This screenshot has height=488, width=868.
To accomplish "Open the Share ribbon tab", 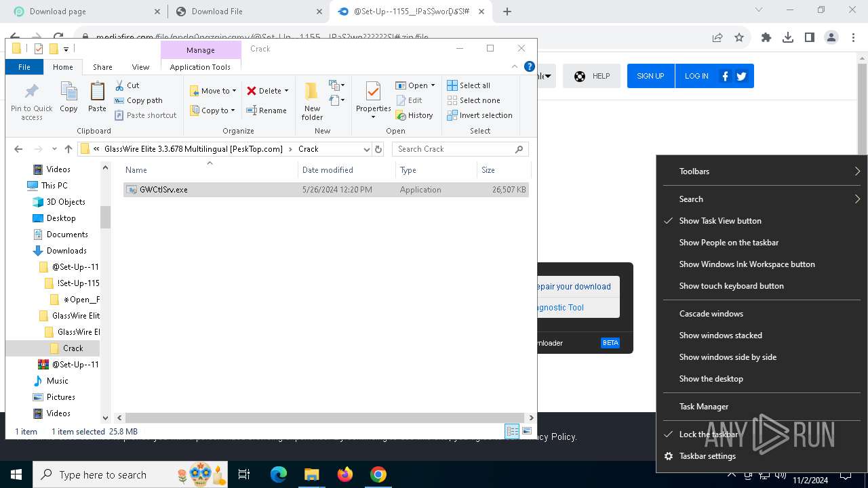I will (102, 67).
